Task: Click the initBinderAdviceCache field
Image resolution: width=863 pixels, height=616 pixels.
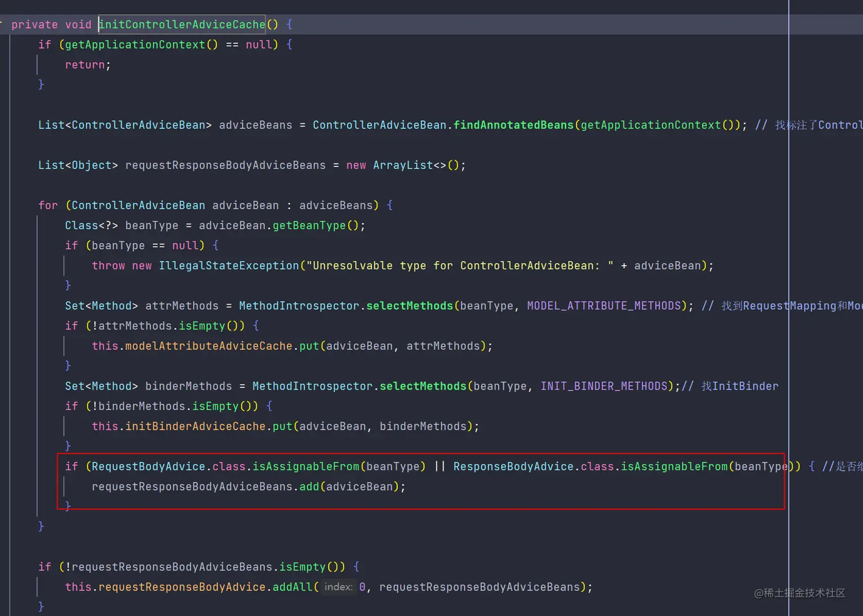Action: click(x=196, y=427)
